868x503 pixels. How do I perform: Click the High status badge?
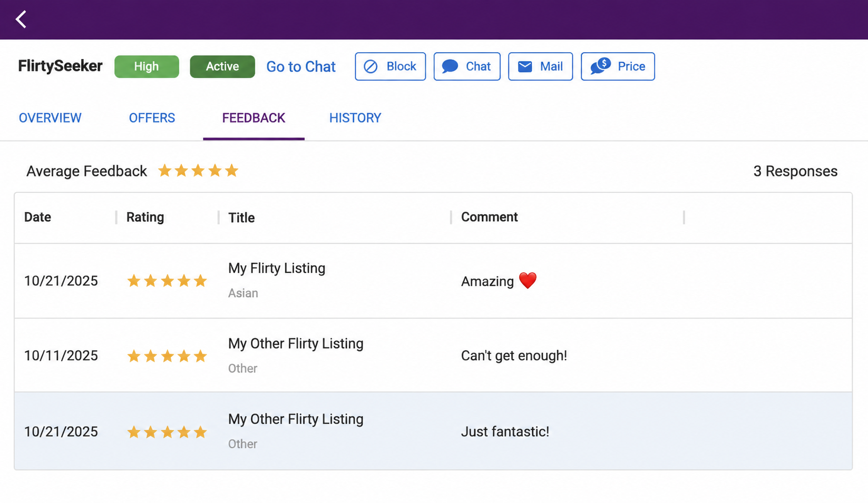click(147, 66)
